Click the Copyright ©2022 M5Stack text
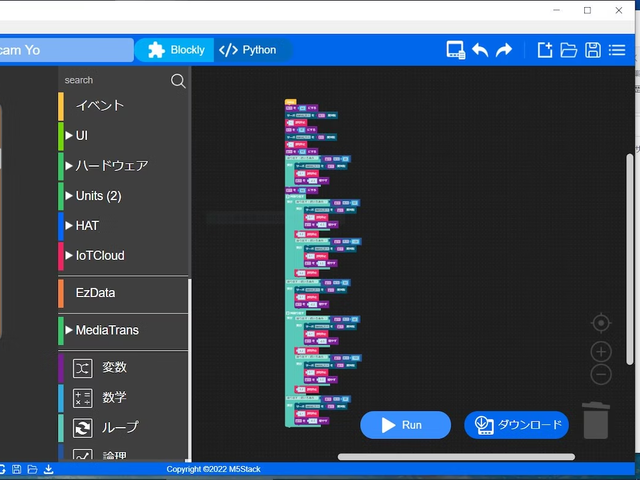 pos(213,469)
